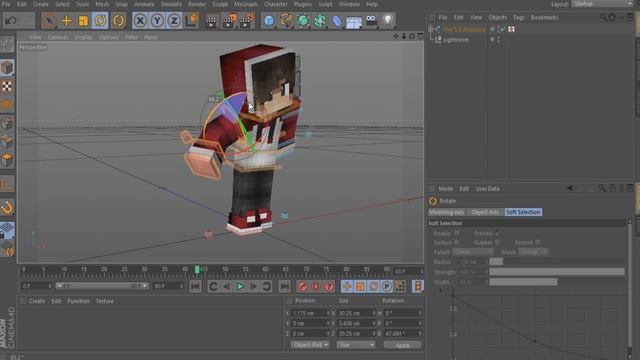Screen dimensions: 640x360
Task: Open the Character menu
Action: tap(276, 4)
